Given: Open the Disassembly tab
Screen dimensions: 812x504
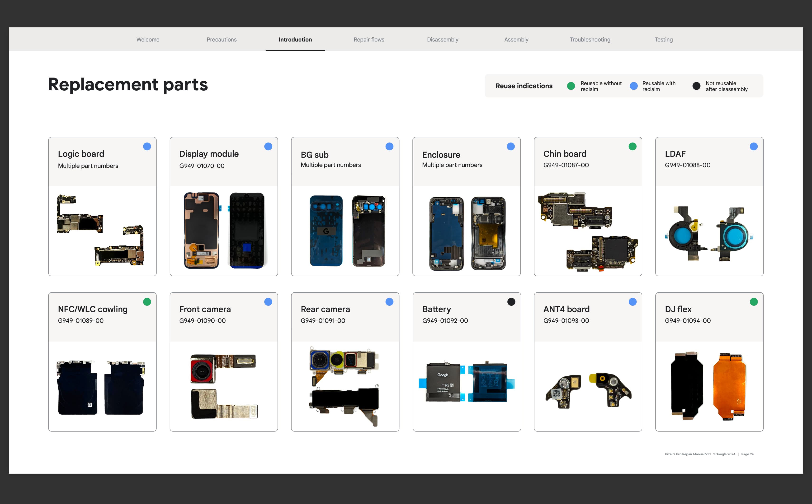Looking at the screenshot, I should (x=442, y=39).
